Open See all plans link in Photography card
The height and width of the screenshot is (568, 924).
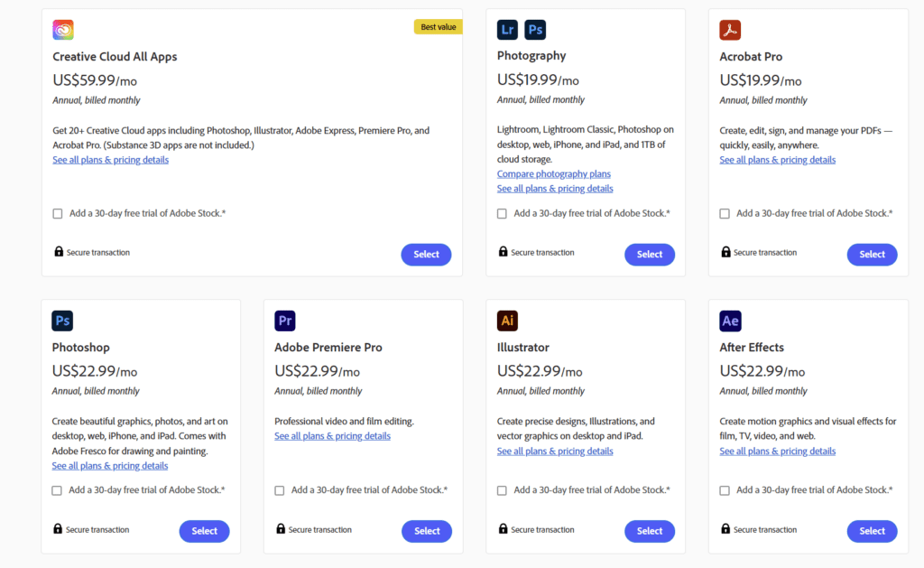555,189
